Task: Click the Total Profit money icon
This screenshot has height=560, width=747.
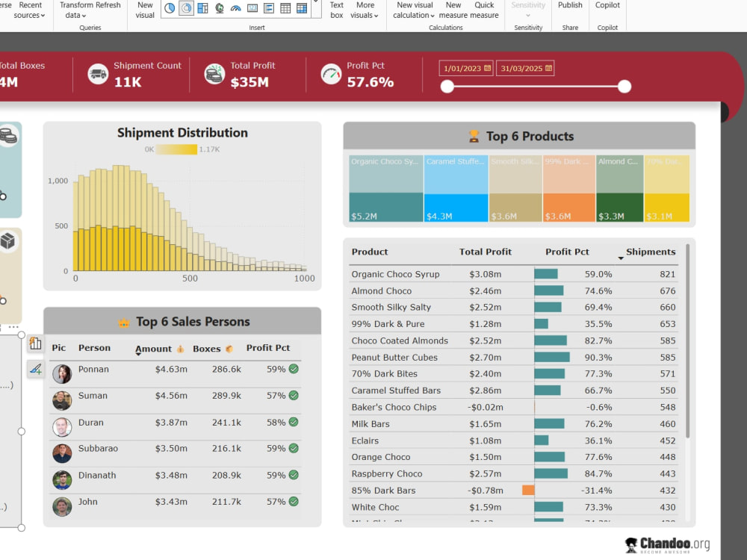Action: pyautogui.click(x=214, y=74)
